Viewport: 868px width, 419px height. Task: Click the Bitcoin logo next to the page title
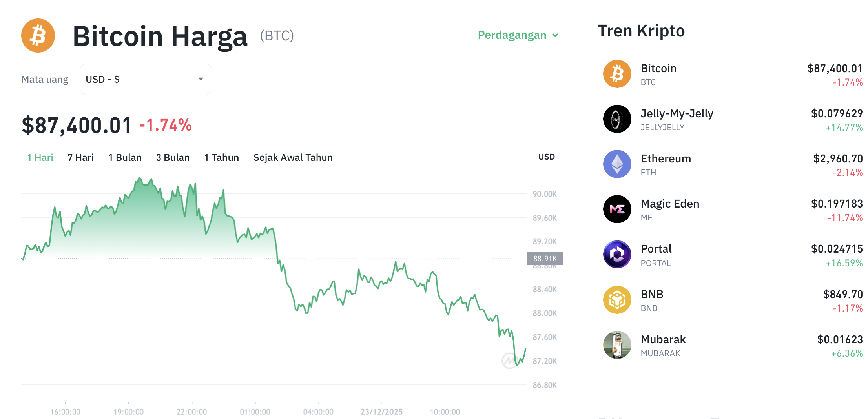38,36
